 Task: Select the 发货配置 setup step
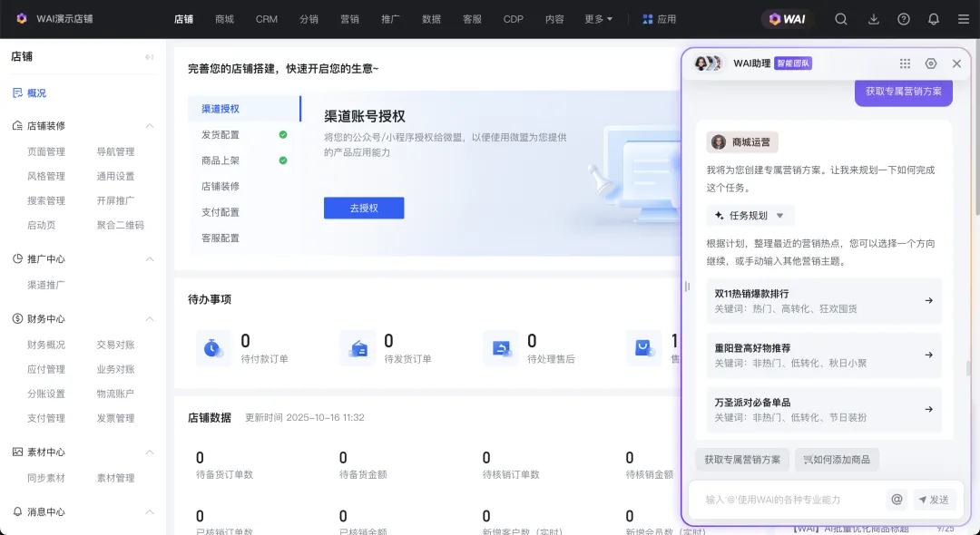click(220, 135)
